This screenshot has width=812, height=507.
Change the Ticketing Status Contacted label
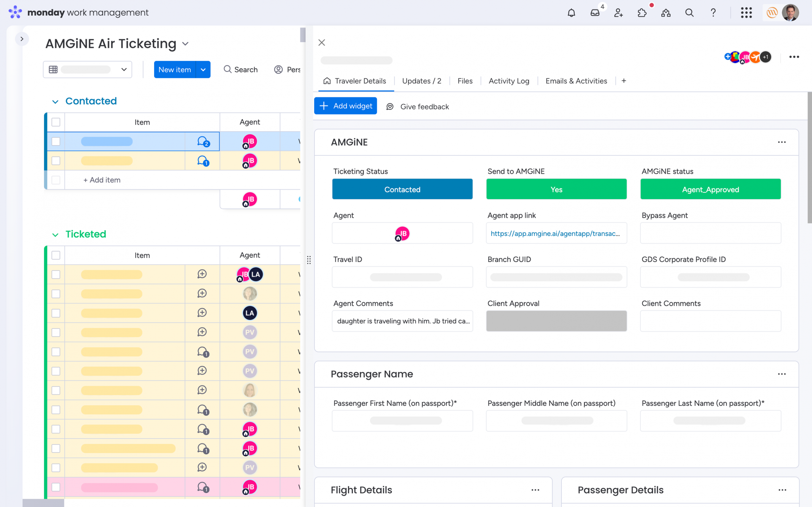[402, 189]
